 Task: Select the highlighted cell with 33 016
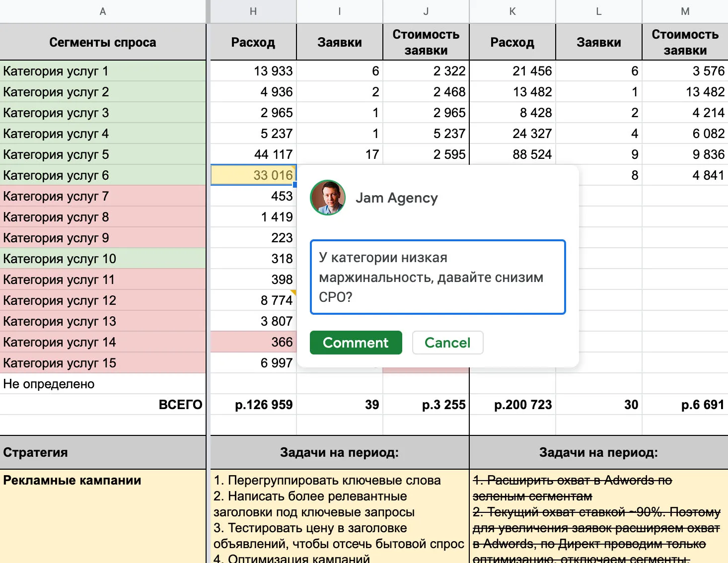click(x=253, y=175)
